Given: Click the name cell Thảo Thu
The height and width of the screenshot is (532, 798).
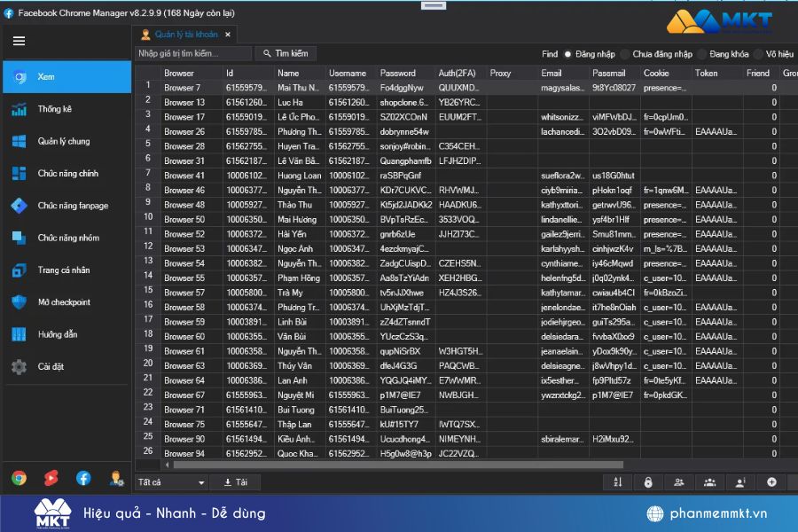Looking at the screenshot, I should [x=300, y=205].
